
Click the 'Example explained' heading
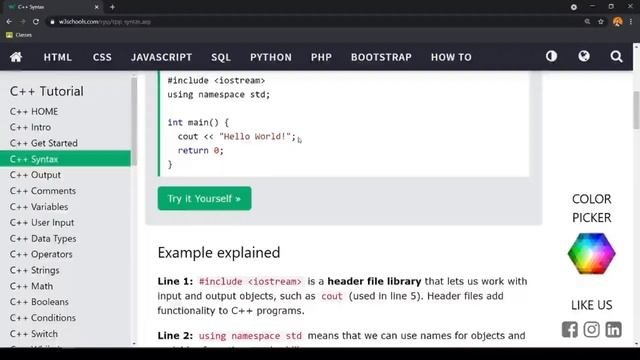219,253
